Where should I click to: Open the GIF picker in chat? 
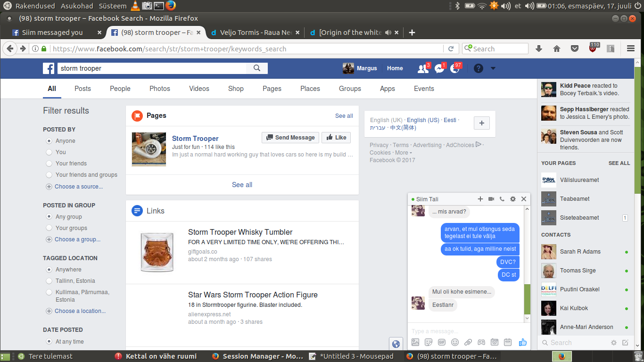(x=442, y=343)
